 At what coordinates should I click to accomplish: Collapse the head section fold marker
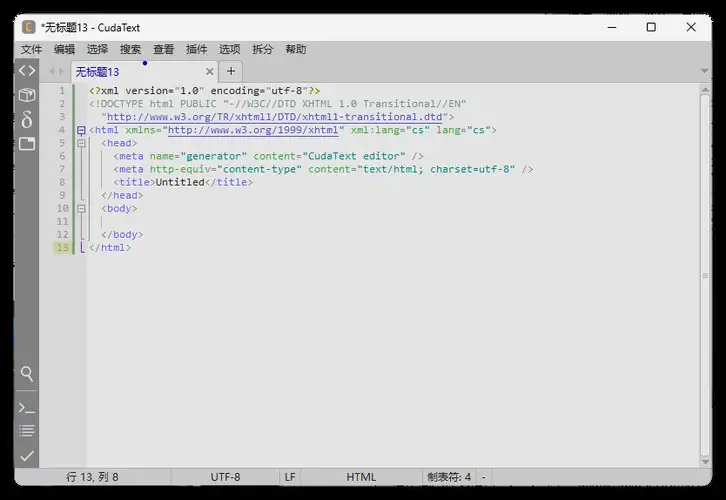coord(81,143)
